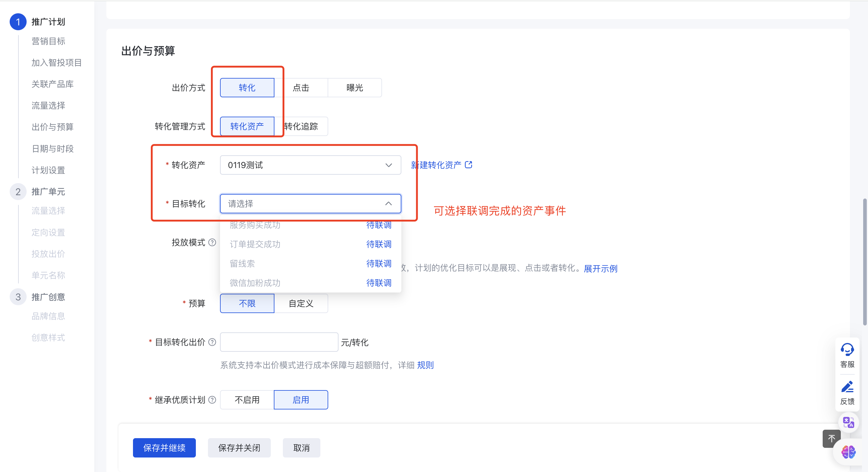The height and width of the screenshot is (472, 868).
Task: Select 曝光 bidding method
Action: (355, 88)
